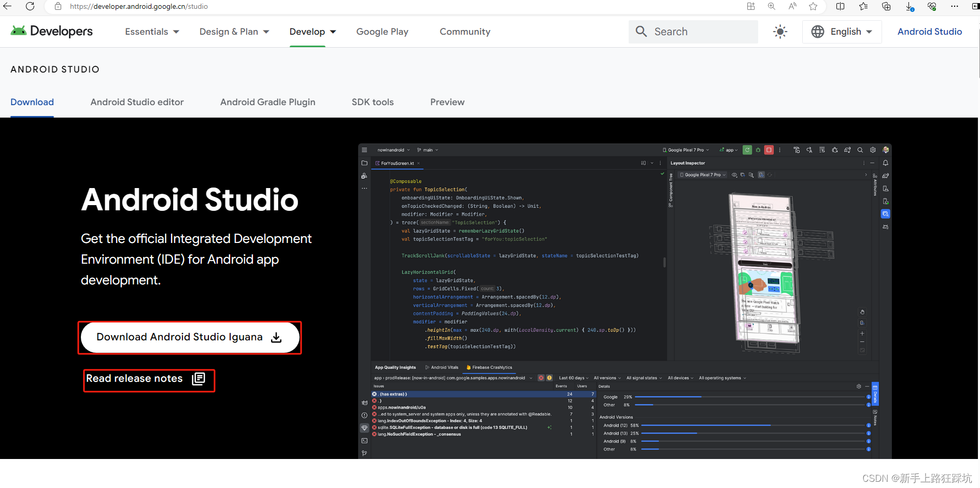Select the Download tab
This screenshot has height=488, width=980.
pos(32,102)
